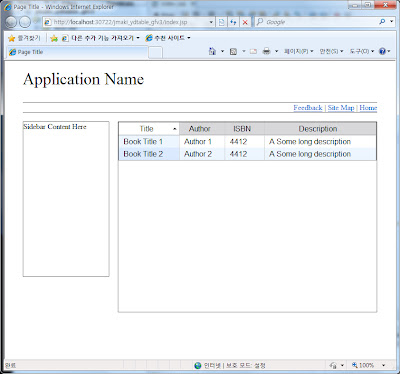The width and height of the screenshot is (400, 374).
Task: Sort table by Title column header
Action: pyautogui.click(x=149, y=129)
